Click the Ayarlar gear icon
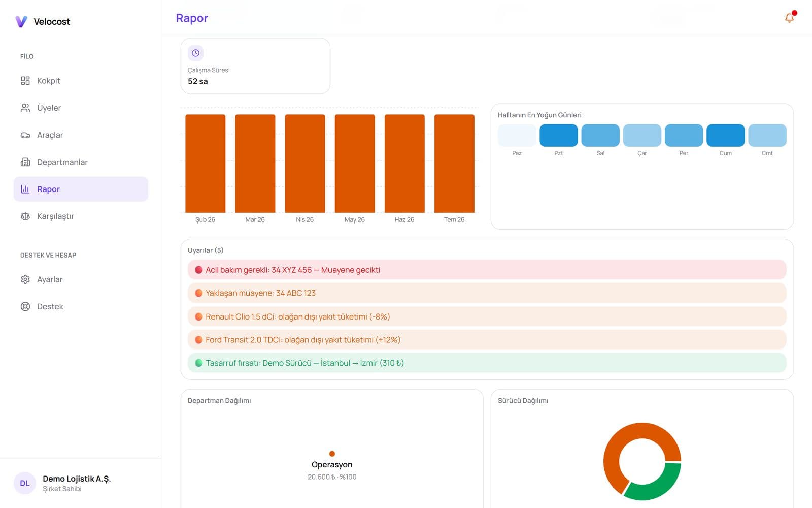Viewport: 812px width, 508px height. click(x=25, y=279)
